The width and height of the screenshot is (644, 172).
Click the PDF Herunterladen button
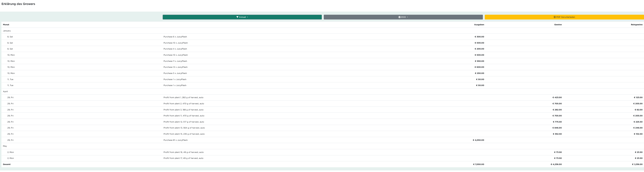point(564,17)
